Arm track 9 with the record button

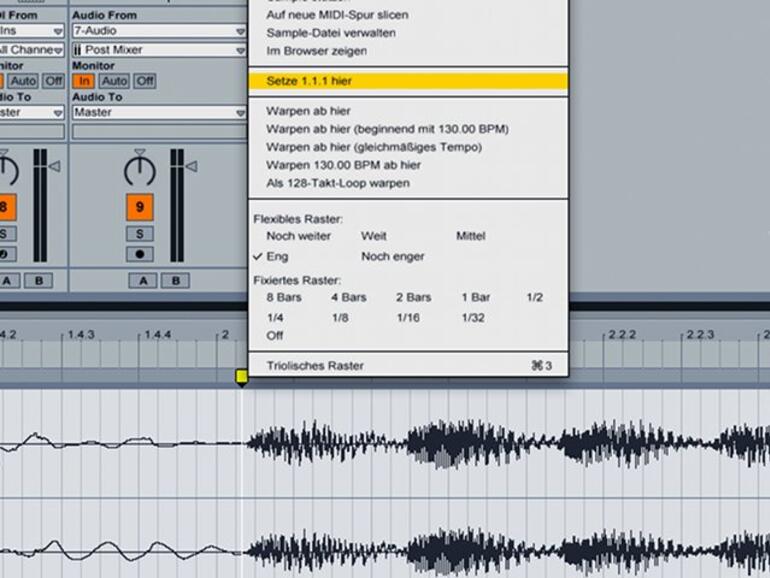139,254
